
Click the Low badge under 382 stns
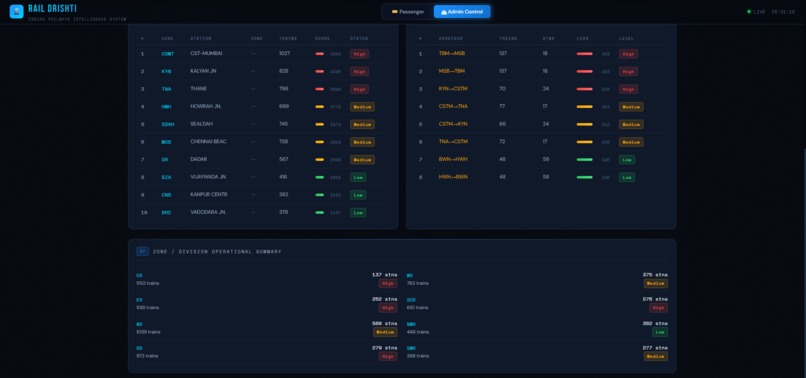coord(660,332)
